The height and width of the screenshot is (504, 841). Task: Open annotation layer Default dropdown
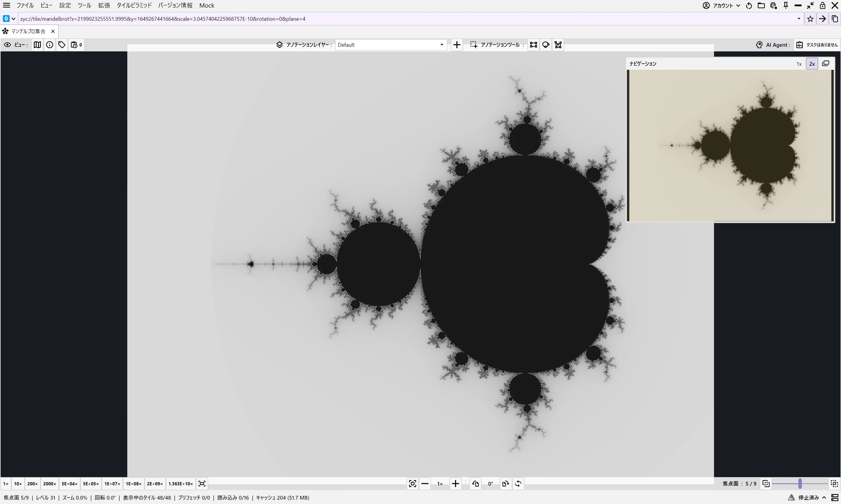pos(390,44)
